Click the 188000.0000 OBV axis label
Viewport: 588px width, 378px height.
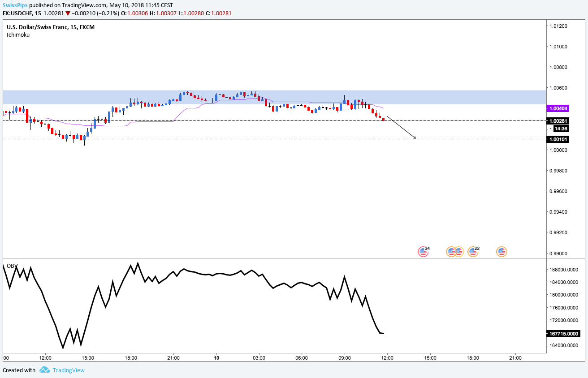pyautogui.click(x=565, y=270)
